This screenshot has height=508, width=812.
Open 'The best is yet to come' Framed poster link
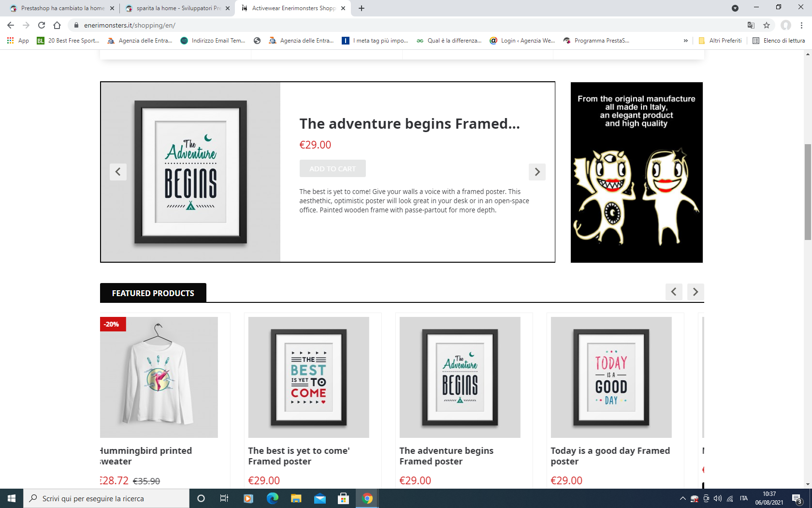[299, 456]
